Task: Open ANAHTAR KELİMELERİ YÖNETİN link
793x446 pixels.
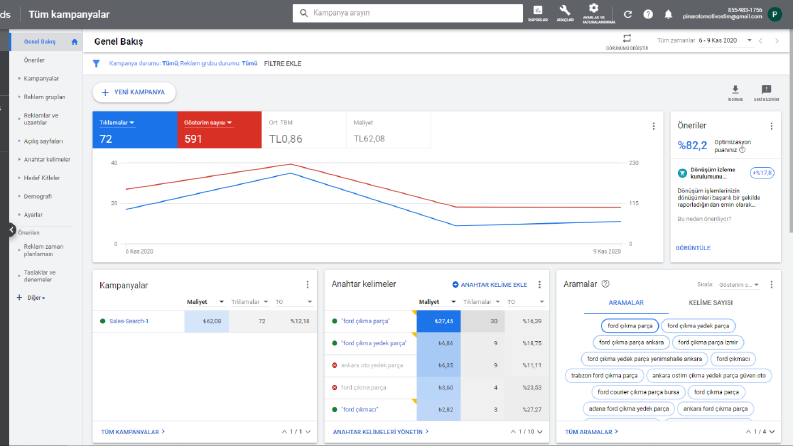Action: pyautogui.click(x=381, y=432)
